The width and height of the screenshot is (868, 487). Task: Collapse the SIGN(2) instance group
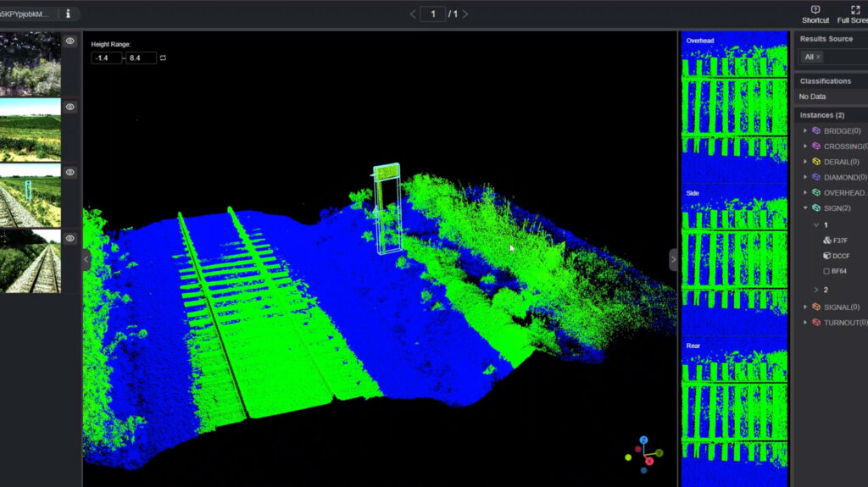(805, 208)
